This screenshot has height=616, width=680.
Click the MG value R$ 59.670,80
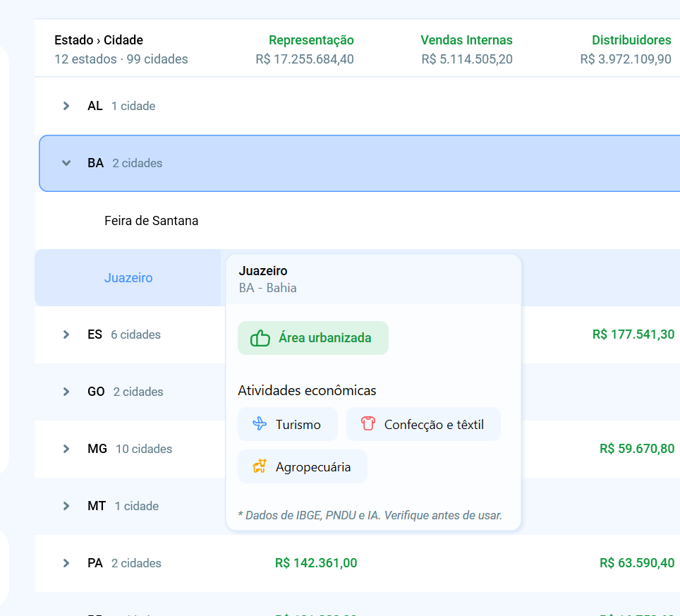pyautogui.click(x=637, y=449)
